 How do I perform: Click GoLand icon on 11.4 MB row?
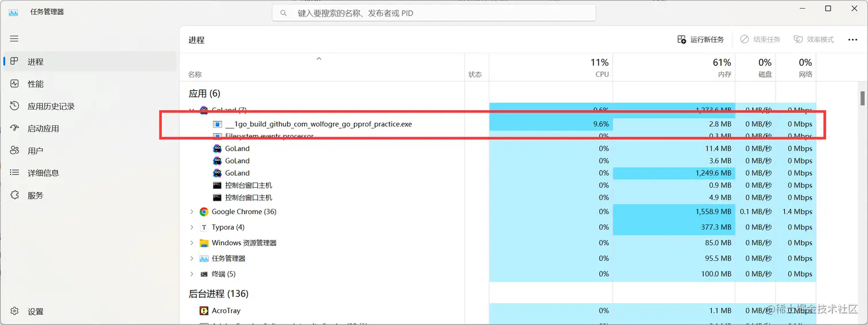click(217, 149)
